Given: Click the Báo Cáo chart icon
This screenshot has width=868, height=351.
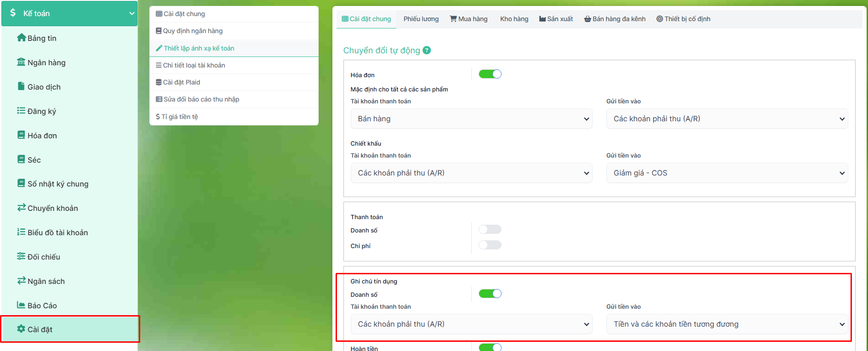Looking at the screenshot, I should coord(21,305).
